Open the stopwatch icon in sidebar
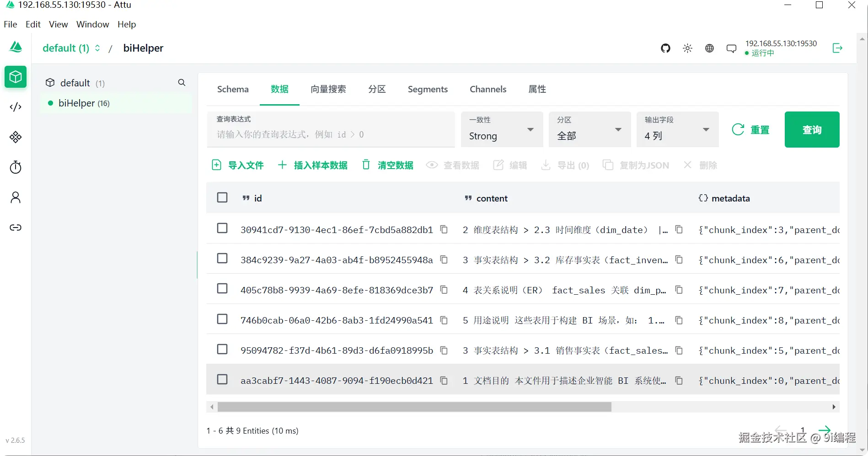 [16, 167]
